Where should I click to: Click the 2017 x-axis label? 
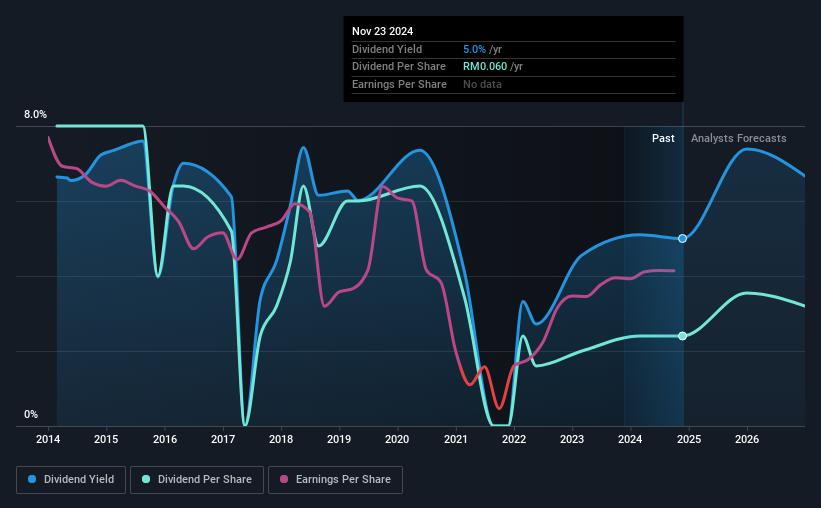pos(223,439)
